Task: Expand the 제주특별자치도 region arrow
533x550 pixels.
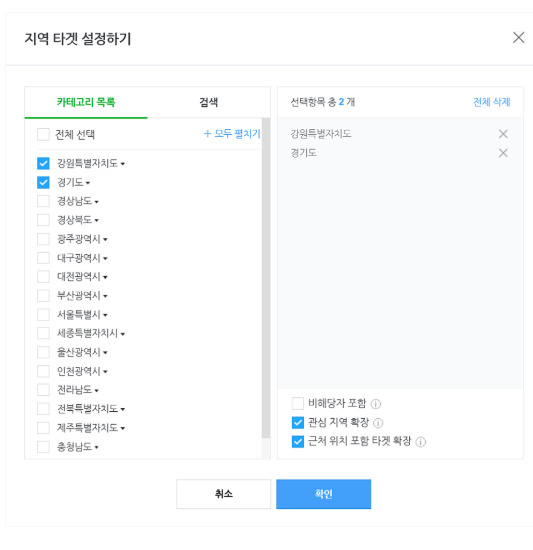Action: point(123,429)
